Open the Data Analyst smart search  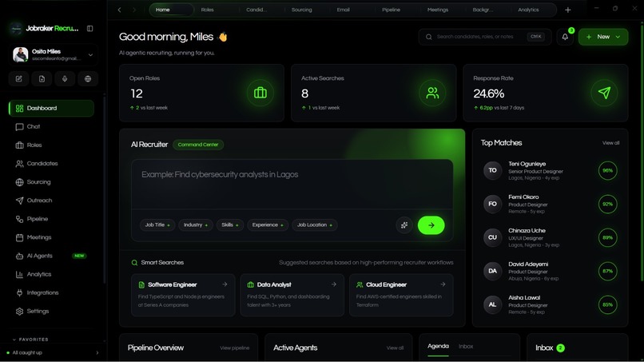(292, 295)
